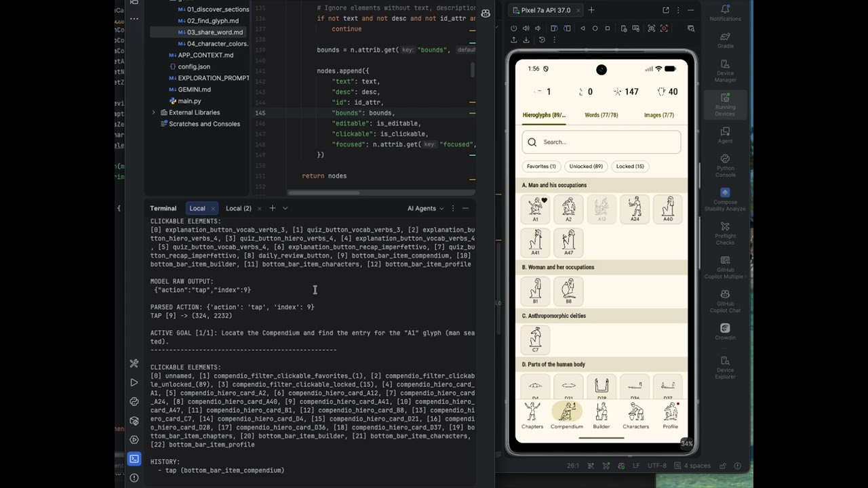The image size is (868, 488).
Task: Tap Chapters in app bottom bar
Action: [x=532, y=416]
